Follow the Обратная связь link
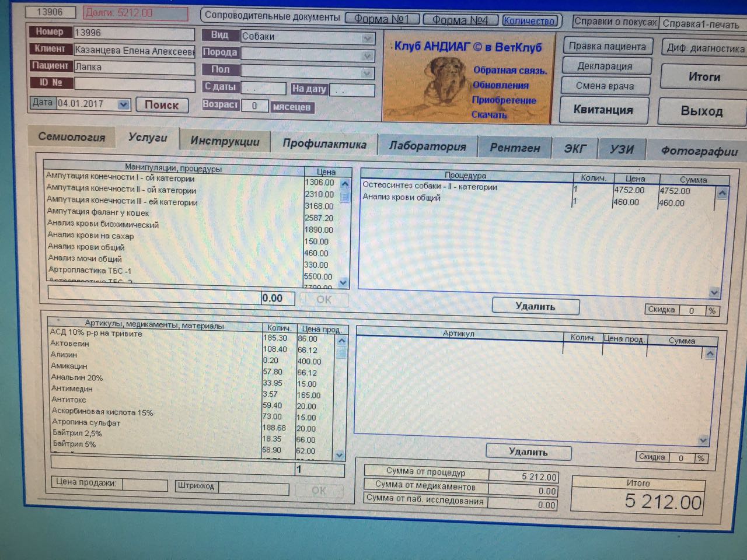This screenshot has height=560, width=747. point(509,71)
